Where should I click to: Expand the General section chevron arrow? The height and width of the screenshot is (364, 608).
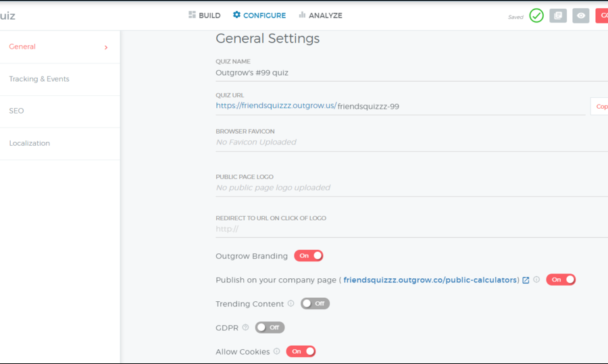[106, 47]
